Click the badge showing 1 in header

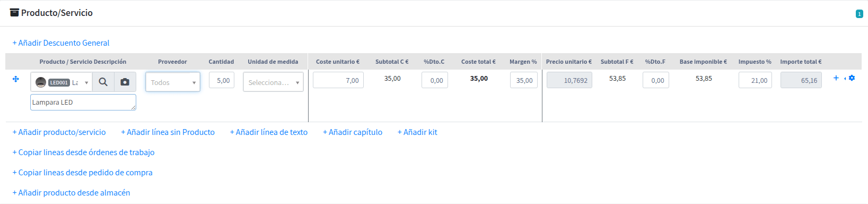click(860, 14)
